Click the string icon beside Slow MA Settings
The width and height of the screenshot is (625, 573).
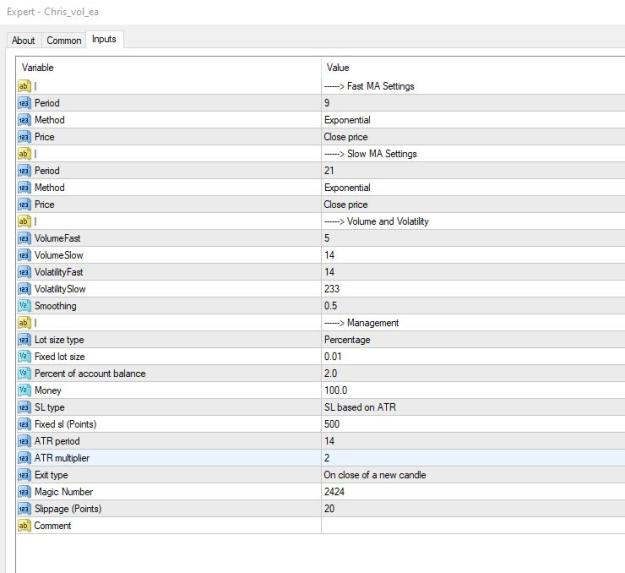coord(24,154)
